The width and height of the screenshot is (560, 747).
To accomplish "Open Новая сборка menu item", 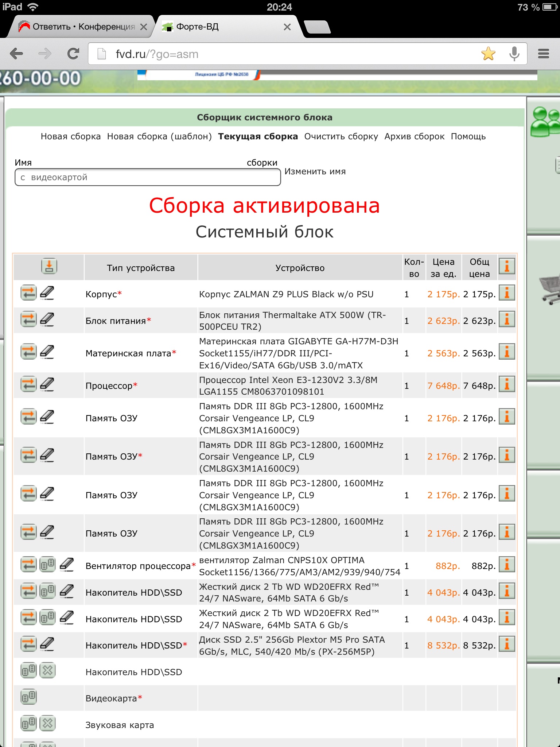I will click(71, 136).
